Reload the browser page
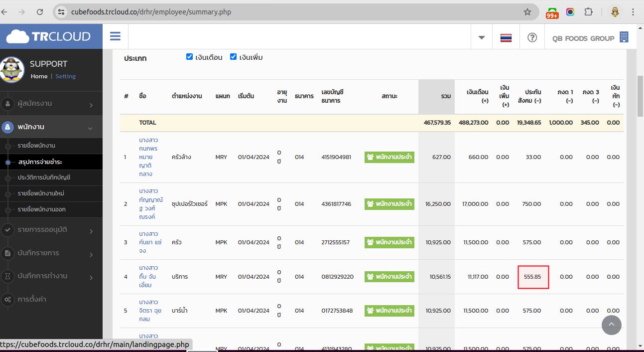 (40, 12)
